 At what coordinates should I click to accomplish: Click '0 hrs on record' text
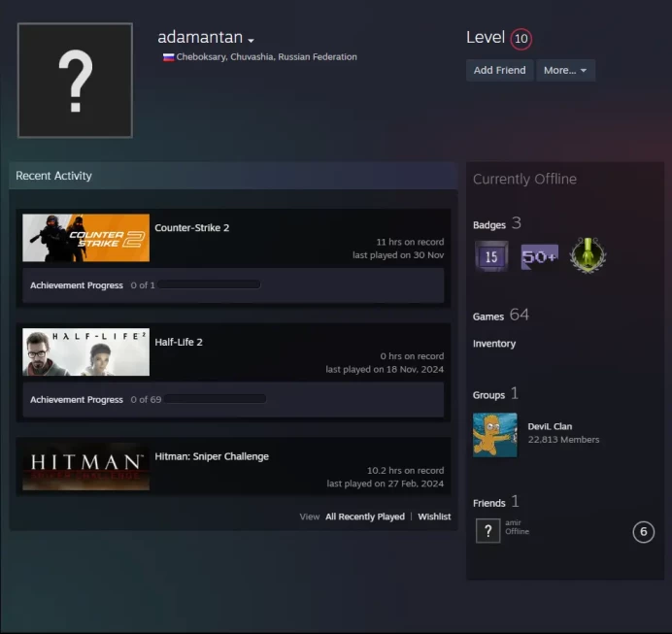[x=412, y=356]
